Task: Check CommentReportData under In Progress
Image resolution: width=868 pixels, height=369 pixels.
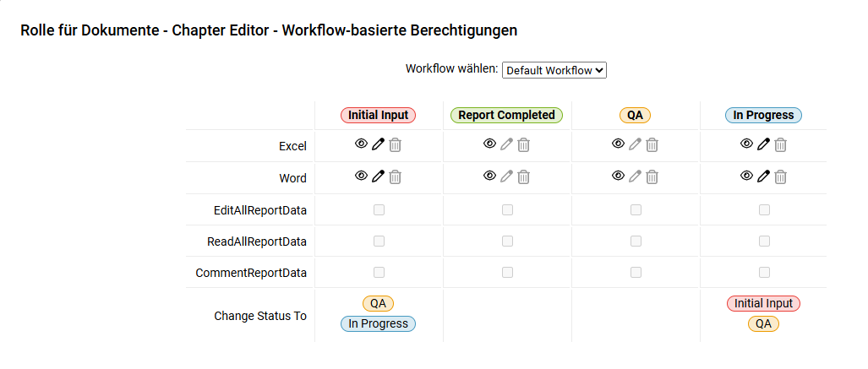Action: point(765,272)
